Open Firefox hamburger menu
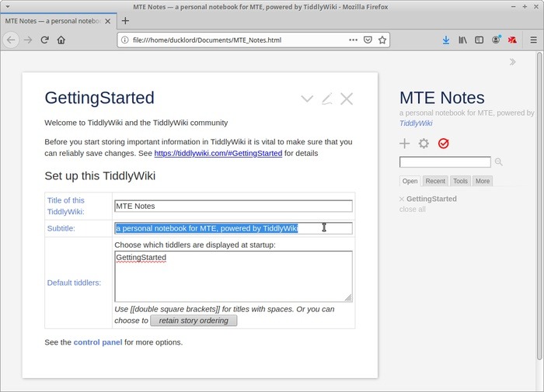This screenshot has width=544, height=392. pos(534,40)
